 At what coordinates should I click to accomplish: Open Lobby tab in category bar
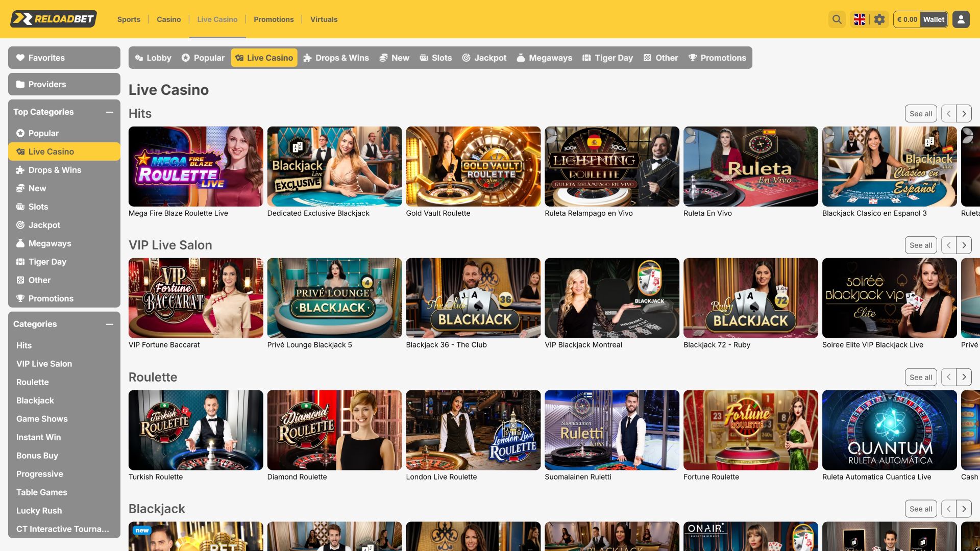[153, 58]
